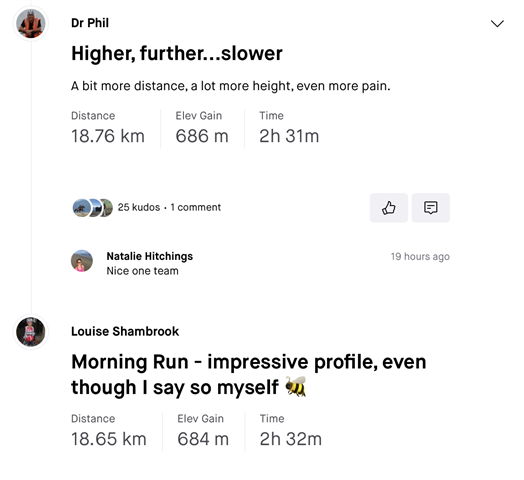
Task: Click the Dr Phil athlete name
Action: (x=90, y=23)
